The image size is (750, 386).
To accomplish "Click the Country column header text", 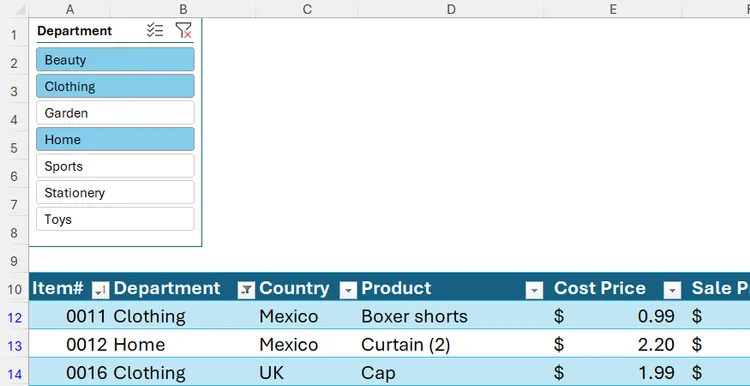I will (294, 288).
